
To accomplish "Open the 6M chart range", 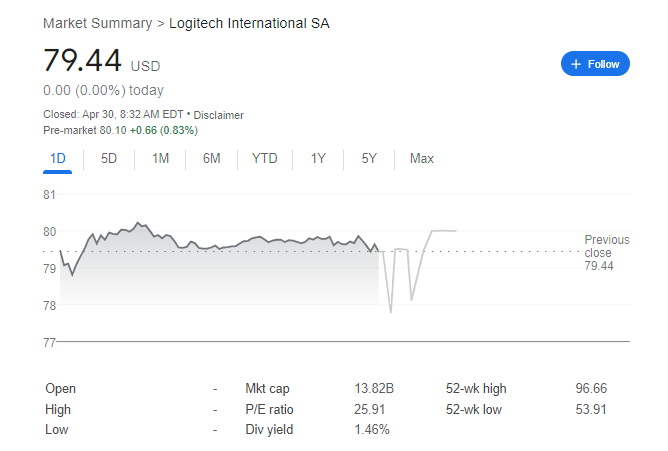I will pos(211,158).
